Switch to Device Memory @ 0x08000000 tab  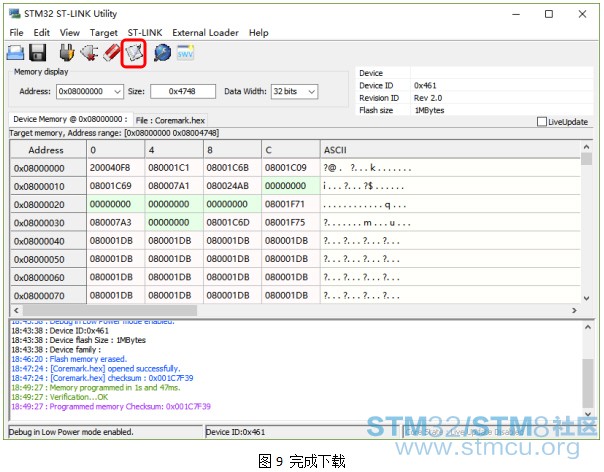[x=70, y=119]
